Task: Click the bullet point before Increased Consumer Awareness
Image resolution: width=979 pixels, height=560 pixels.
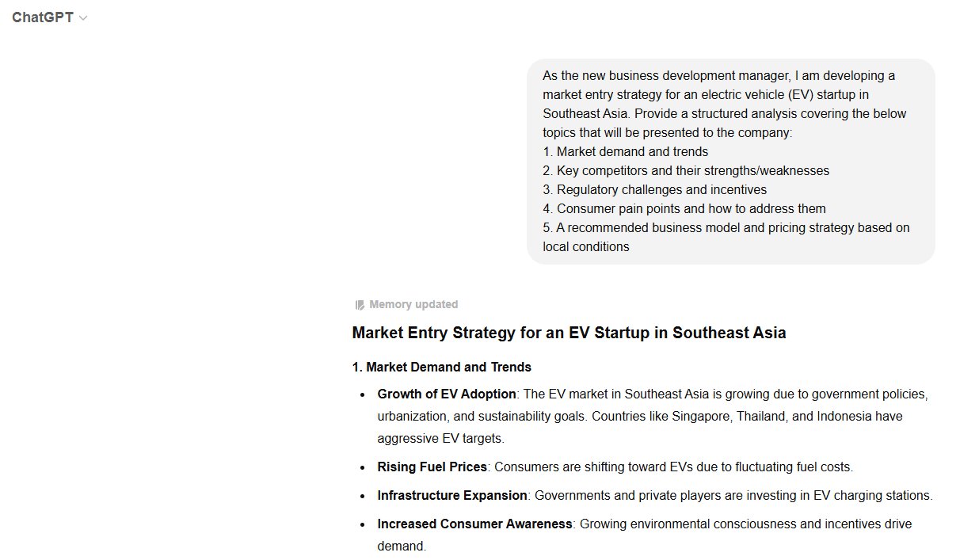Action: tap(363, 524)
